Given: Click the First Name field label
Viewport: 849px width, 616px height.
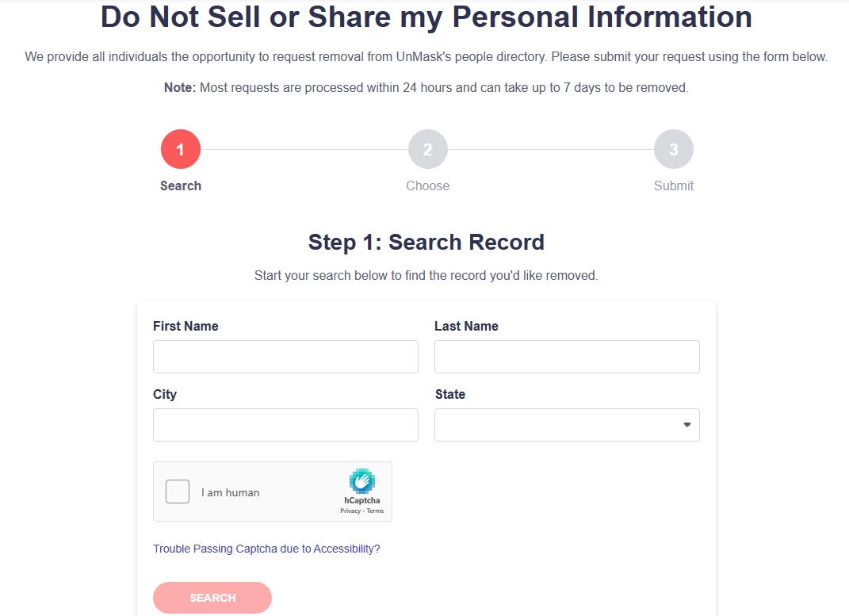Looking at the screenshot, I should [x=185, y=326].
